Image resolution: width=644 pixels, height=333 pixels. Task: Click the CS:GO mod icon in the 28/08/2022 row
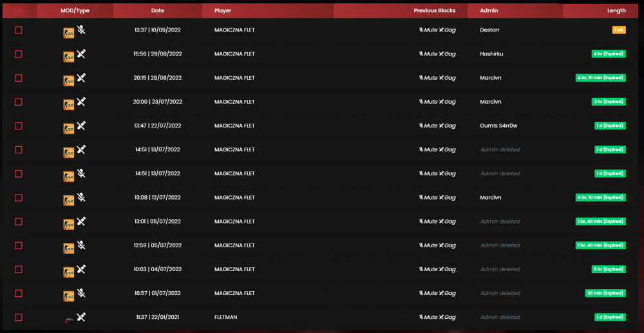pyautogui.click(x=69, y=80)
